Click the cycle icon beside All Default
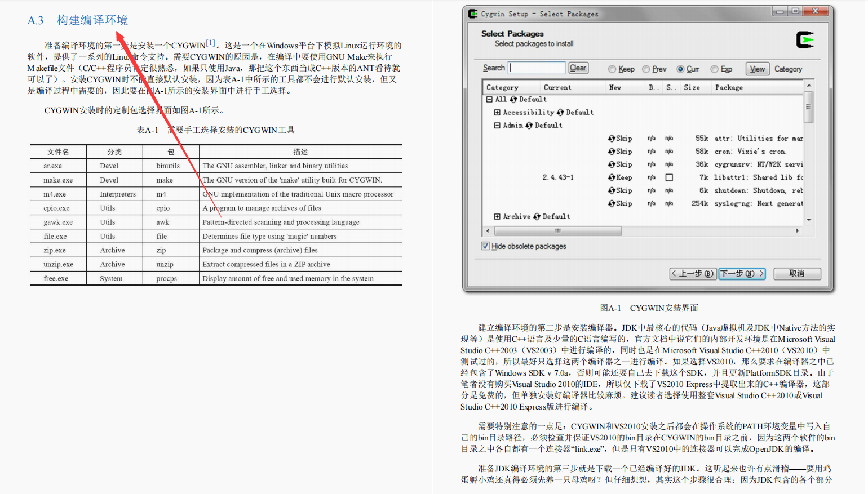The height and width of the screenshot is (494, 868). coord(513,99)
